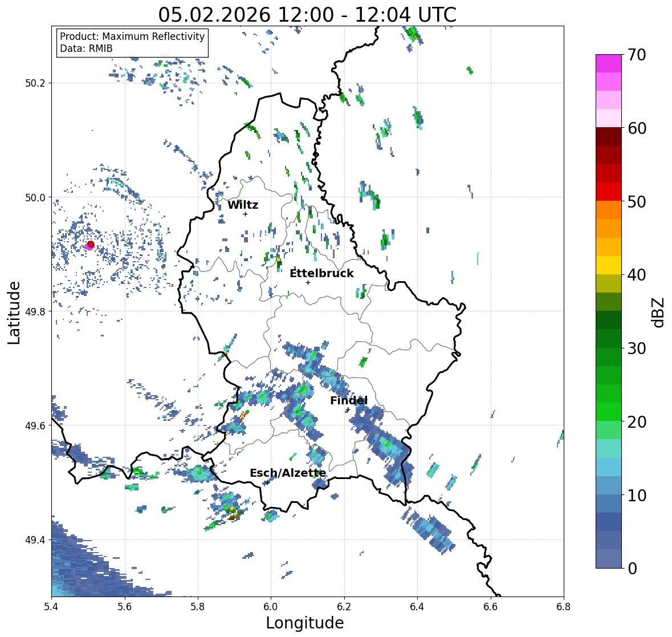
Task: Click the magenta top colorbar segment
Action: pos(609,63)
